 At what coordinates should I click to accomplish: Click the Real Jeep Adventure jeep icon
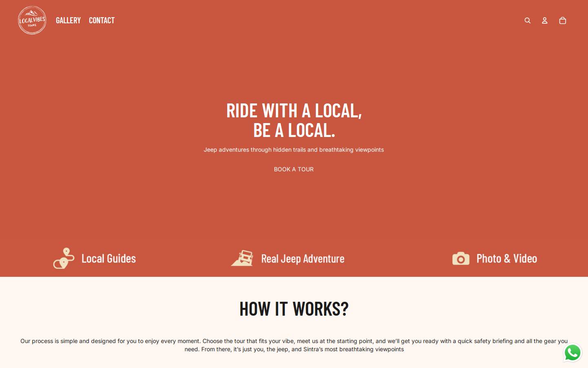242,258
